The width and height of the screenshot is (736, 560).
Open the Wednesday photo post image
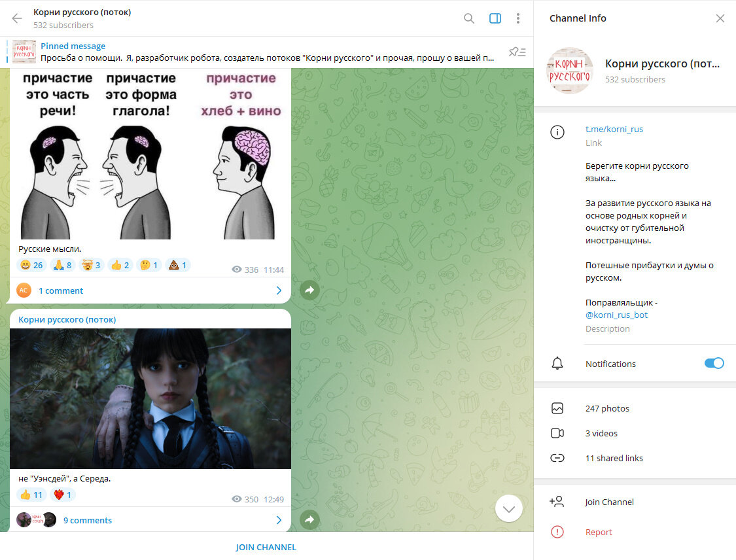pyautogui.click(x=150, y=398)
